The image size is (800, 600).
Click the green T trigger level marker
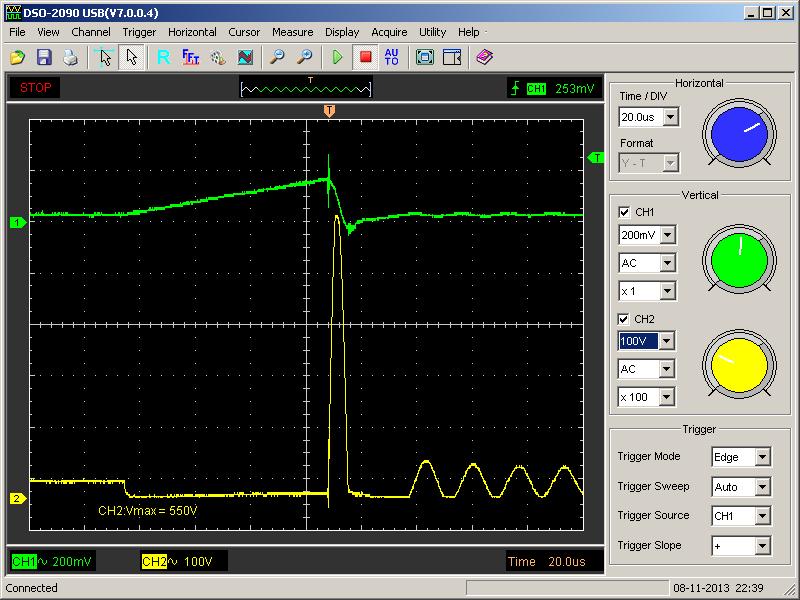click(596, 158)
